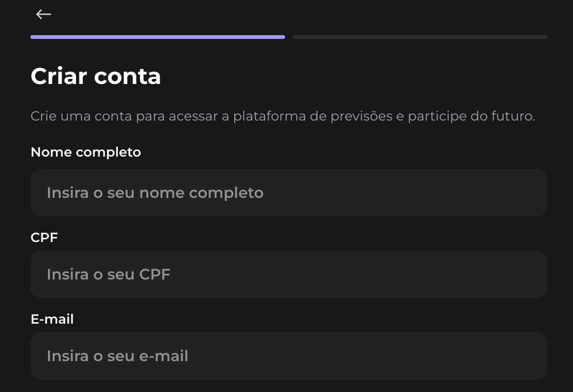Viewport: 573px width, 392px height.
Task: Click the placeholder text Insira o seu nome completo
Action: [155, 193]
